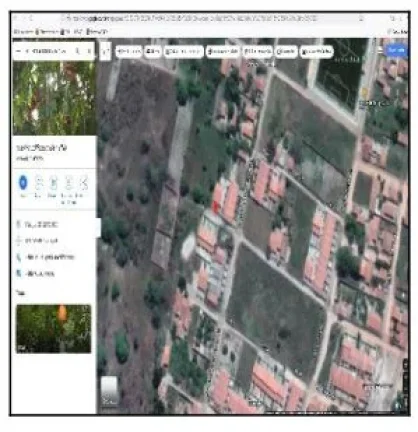The width and height of the screenshot is (418, 432).
Task: Click the last details row with blue icon
Action: 53,274
